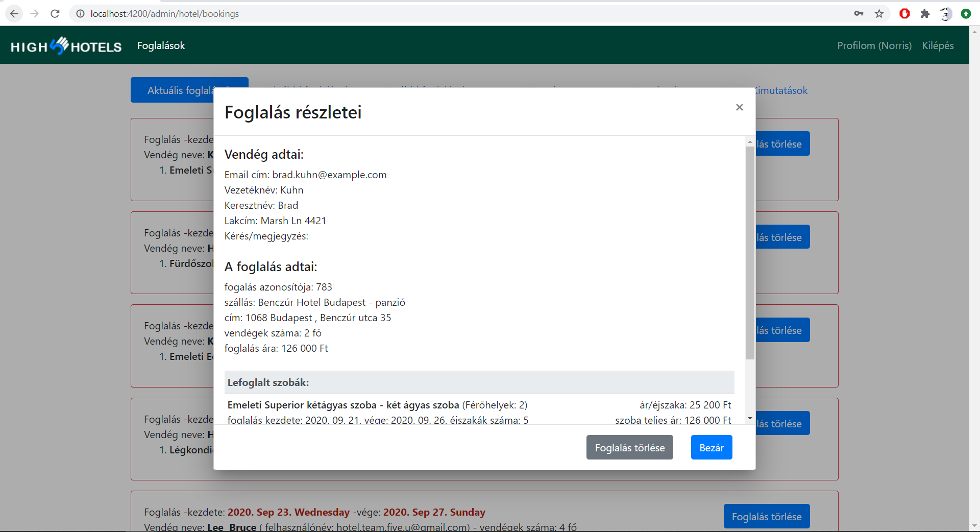This screenshot has width=980, height=532.
Task: Reload the page with refresh icon
Action: click(55, 14)
